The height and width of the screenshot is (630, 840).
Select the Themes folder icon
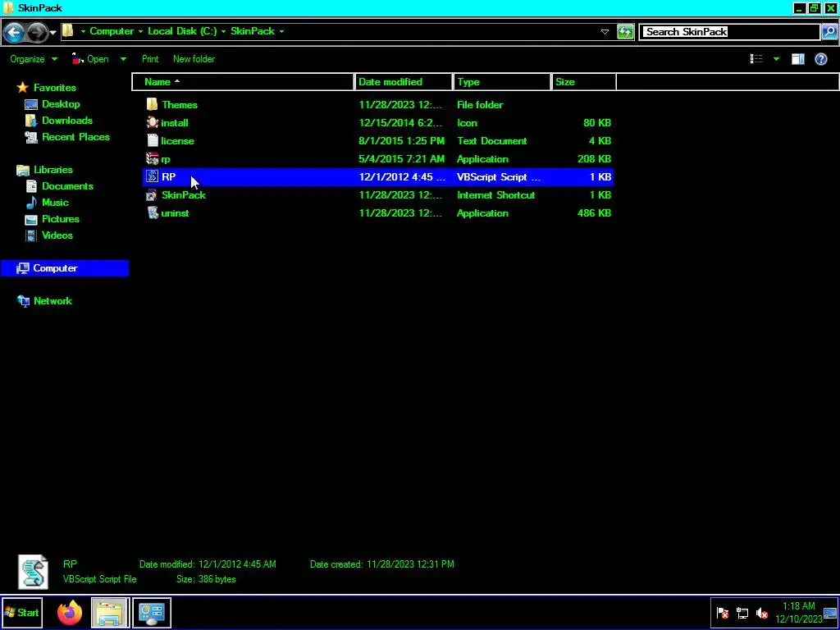152,104
